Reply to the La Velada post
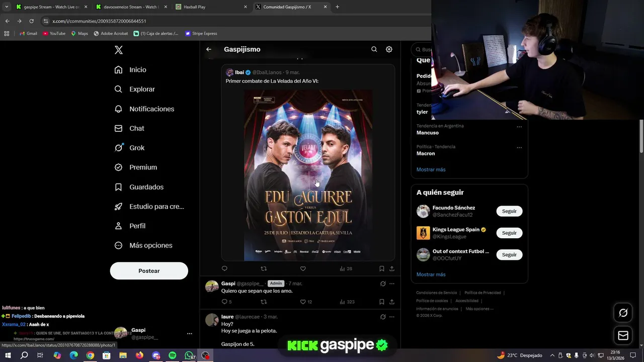Screen dimensions: 644x362 224,268
